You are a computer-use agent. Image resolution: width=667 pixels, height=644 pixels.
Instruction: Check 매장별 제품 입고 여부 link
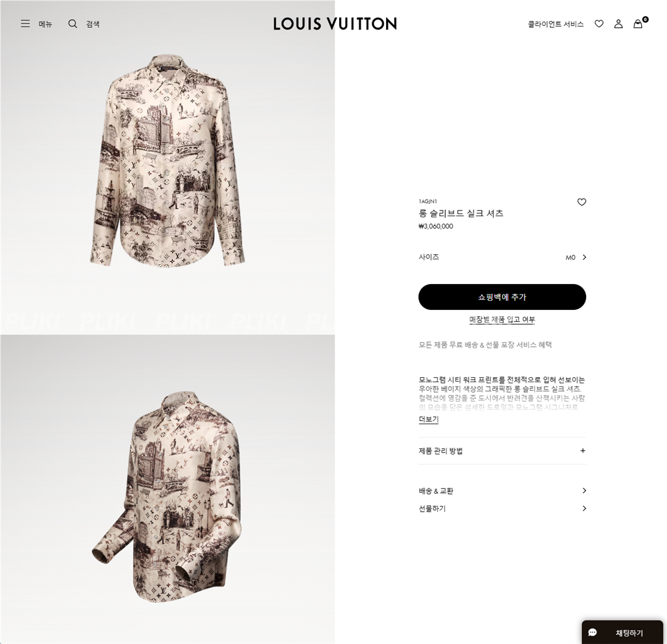coord(502,319)
